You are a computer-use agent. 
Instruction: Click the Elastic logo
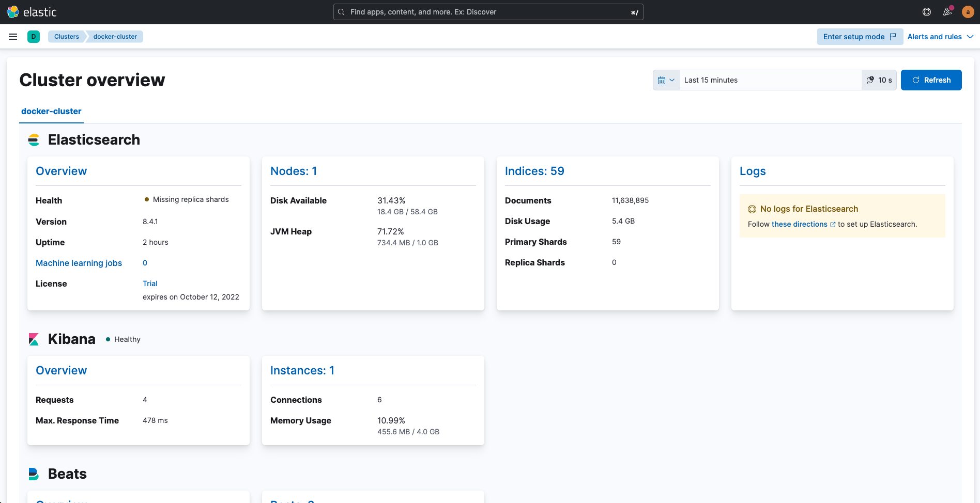point(32,12)
